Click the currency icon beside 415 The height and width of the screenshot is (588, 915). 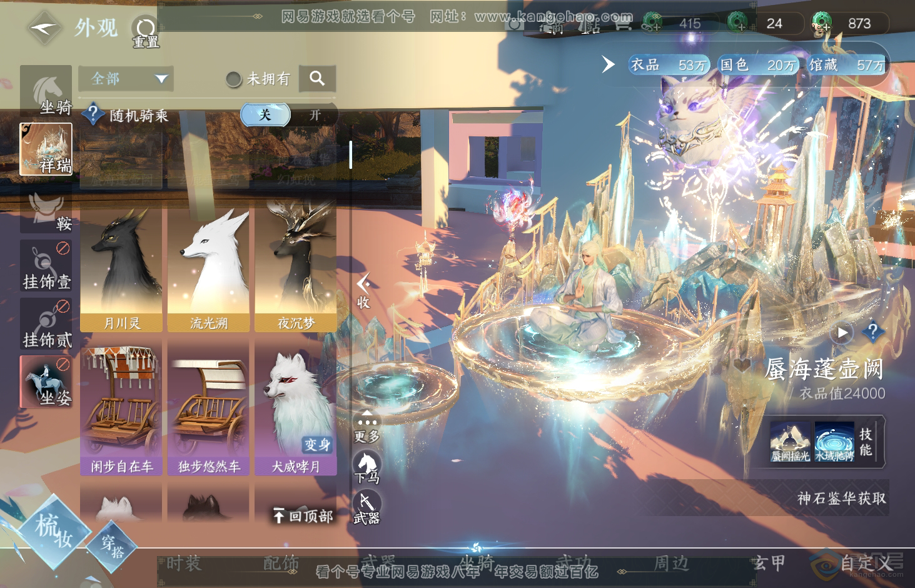(x=652, y=23)
